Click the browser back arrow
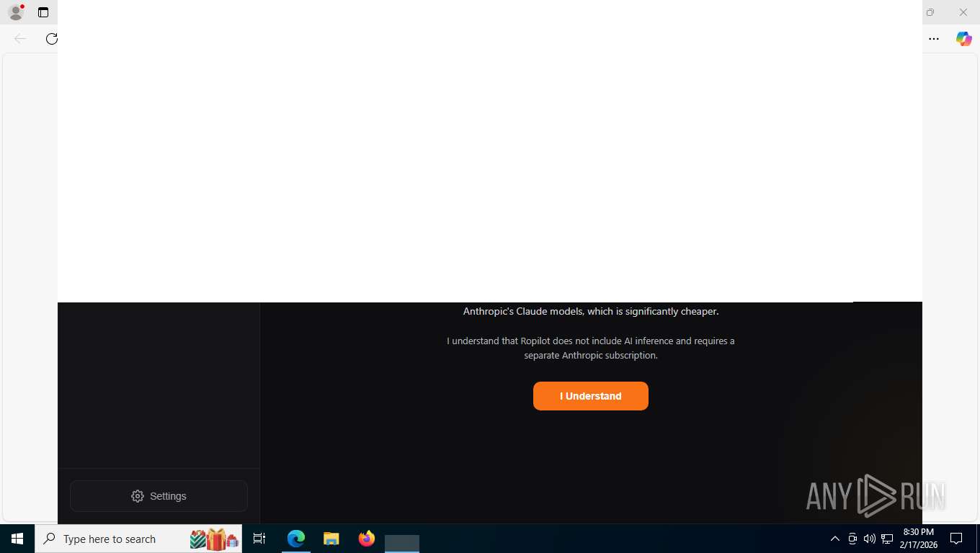The height and width of the screenshot is (553, 980). pos(20,39)
